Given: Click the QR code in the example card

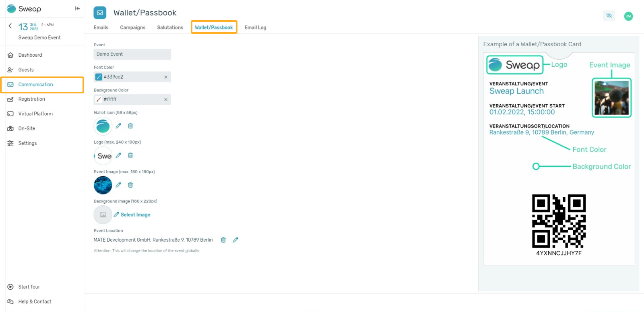Looking at the screenshot, I should coord(559,221).
